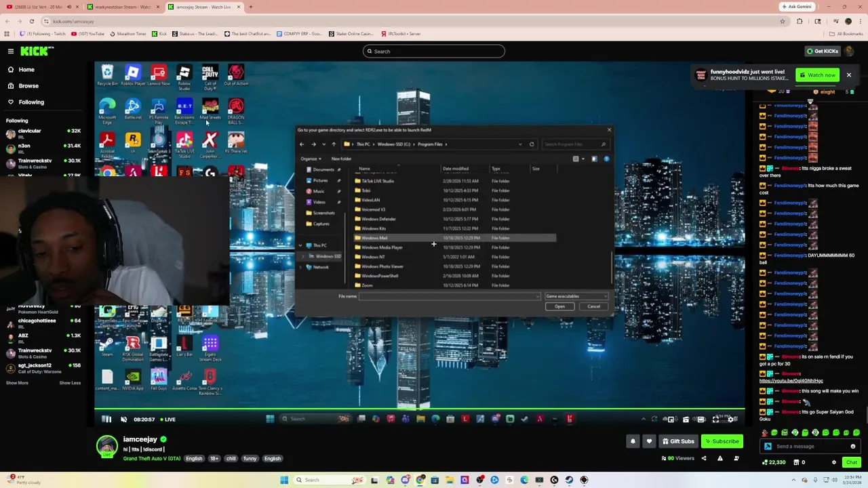The image size is (868, 488).
Task: Focus the Search Program Files field
Action: tap(575, 144)
